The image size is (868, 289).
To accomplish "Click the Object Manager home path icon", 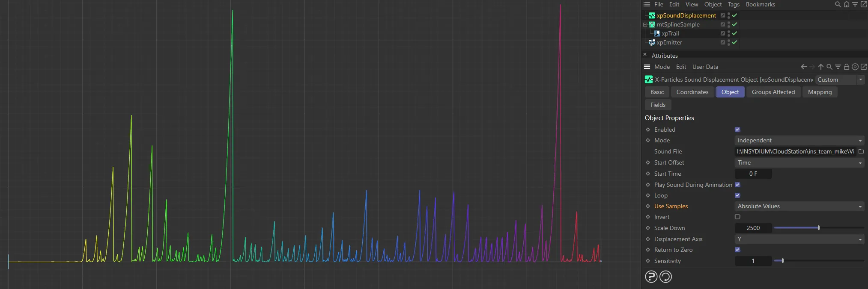I will point(846,4).
